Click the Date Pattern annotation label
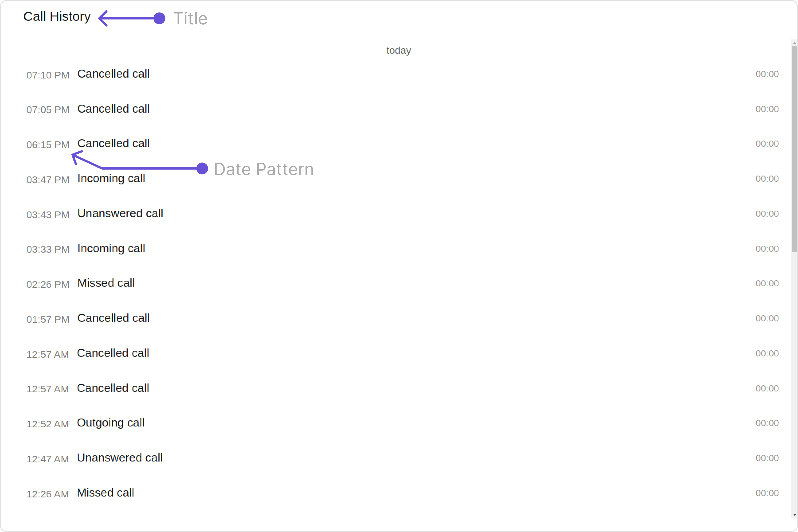The height and width of the screenshot is (532, 798). point(264,169)
